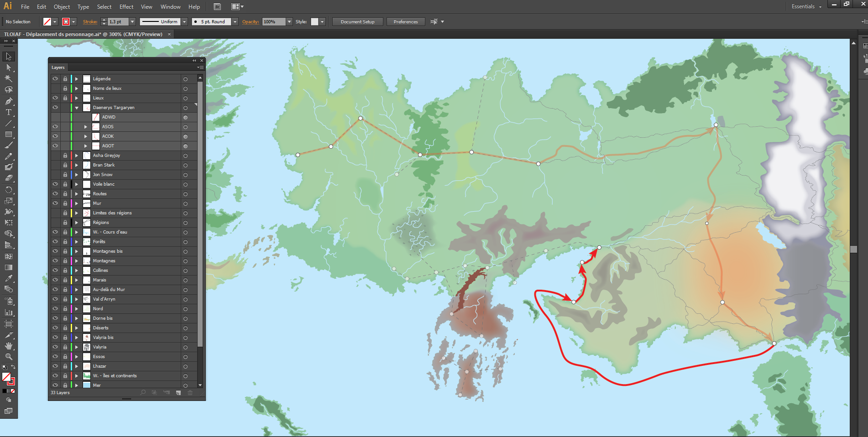Click the stroke color swatch in control bar
868x437 pixels.
[66, 21]
